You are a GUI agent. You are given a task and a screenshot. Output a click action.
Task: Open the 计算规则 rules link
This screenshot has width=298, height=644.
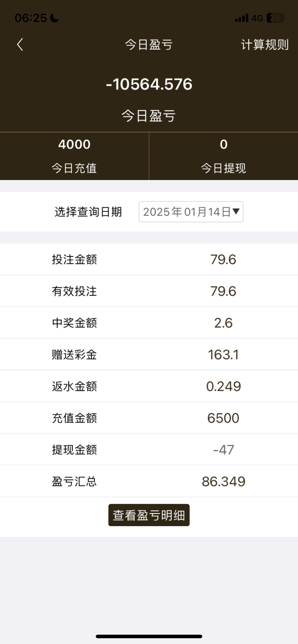[x=265, y=45]
